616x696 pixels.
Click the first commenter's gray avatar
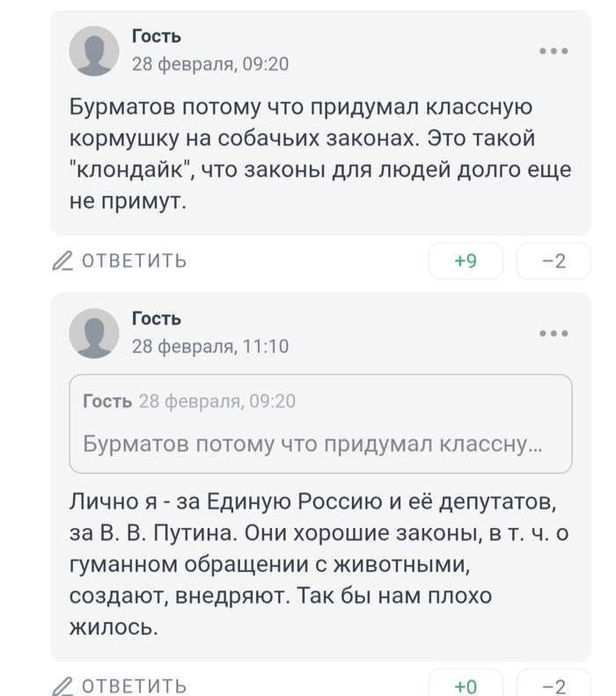click(94, 51)
